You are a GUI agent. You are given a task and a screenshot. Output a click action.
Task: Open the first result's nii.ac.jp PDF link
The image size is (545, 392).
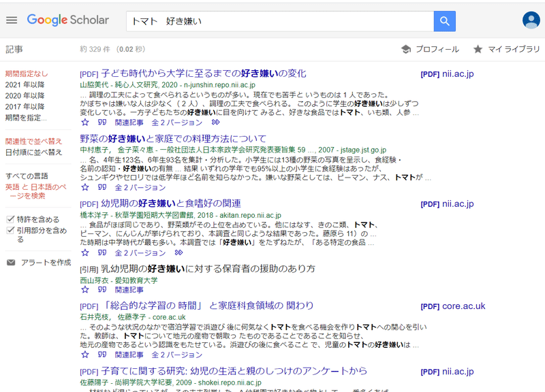pos(448,74)
